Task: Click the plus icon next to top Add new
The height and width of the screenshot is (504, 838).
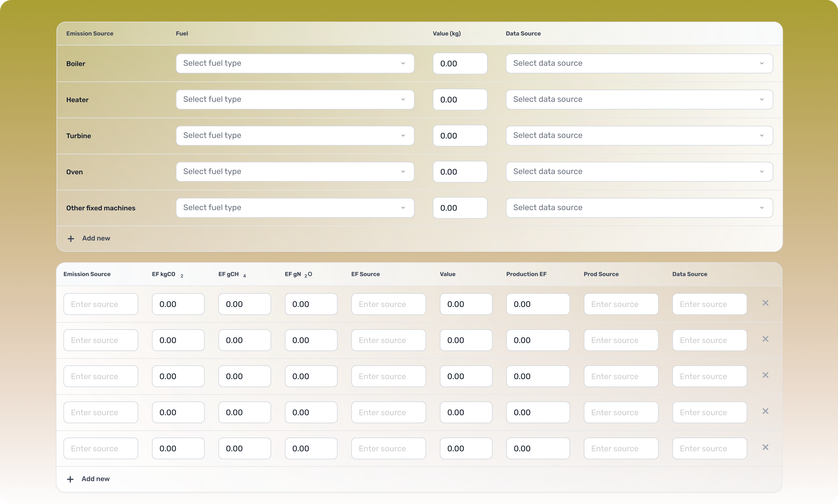Action: tap(70, 238)
